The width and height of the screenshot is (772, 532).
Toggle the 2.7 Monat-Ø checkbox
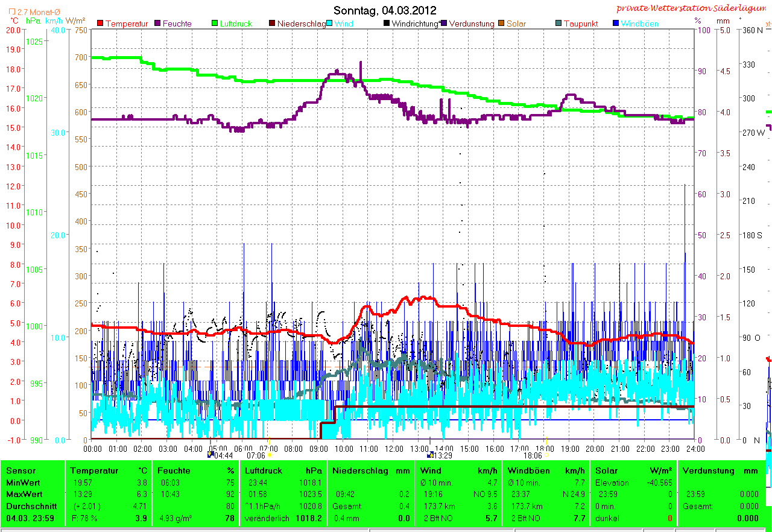11,11
